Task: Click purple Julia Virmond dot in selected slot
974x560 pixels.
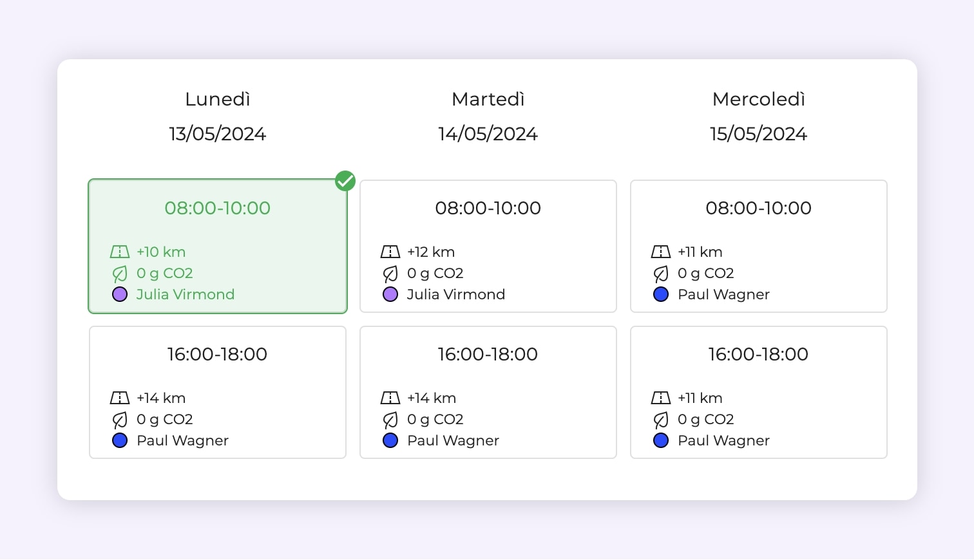Action: (x=120, y=295)
